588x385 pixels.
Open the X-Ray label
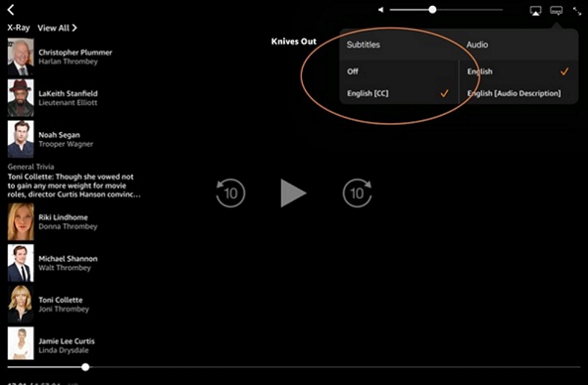[x=18, y=28]
